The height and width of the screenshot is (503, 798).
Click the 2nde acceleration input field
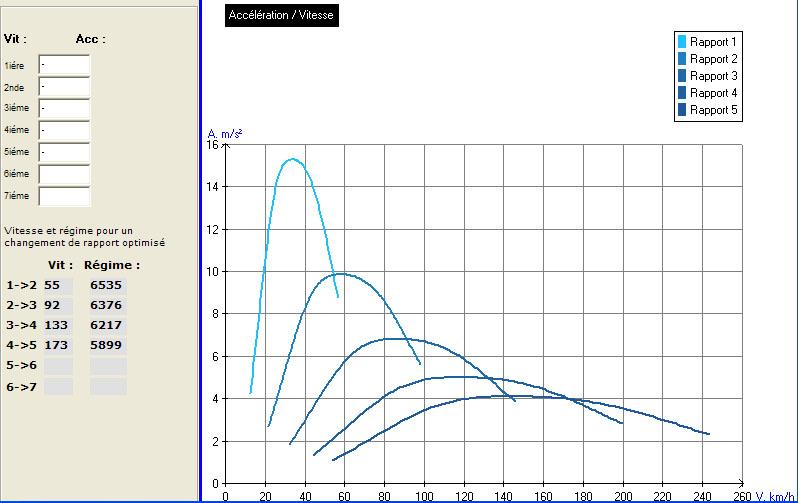(64, 87)
